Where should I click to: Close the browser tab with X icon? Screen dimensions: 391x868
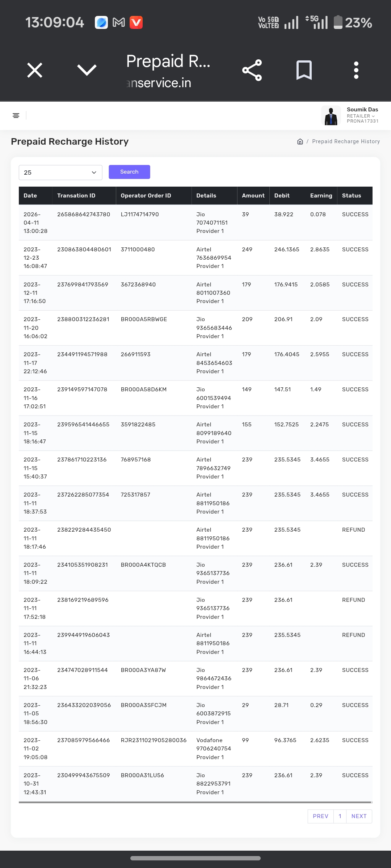click(35, 70)
